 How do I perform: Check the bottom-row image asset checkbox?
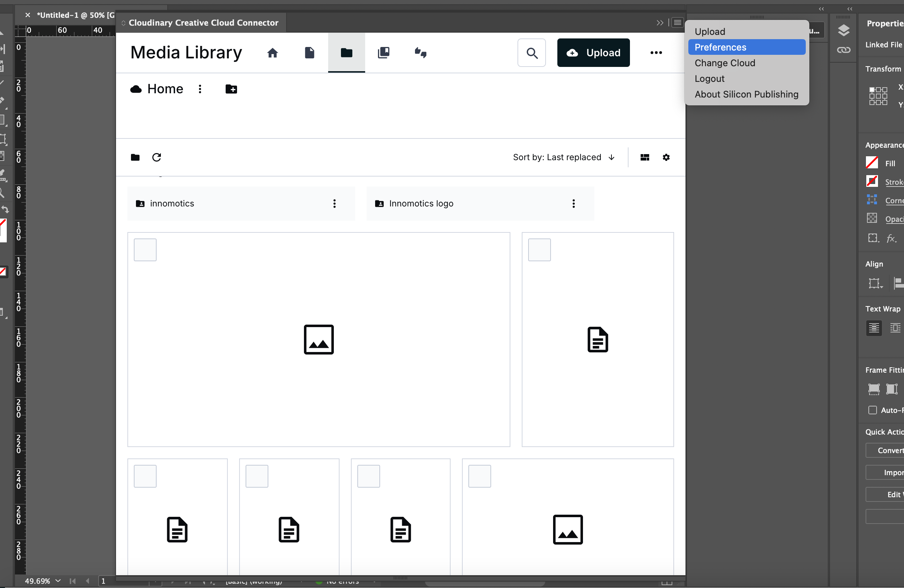coord(479,476)
